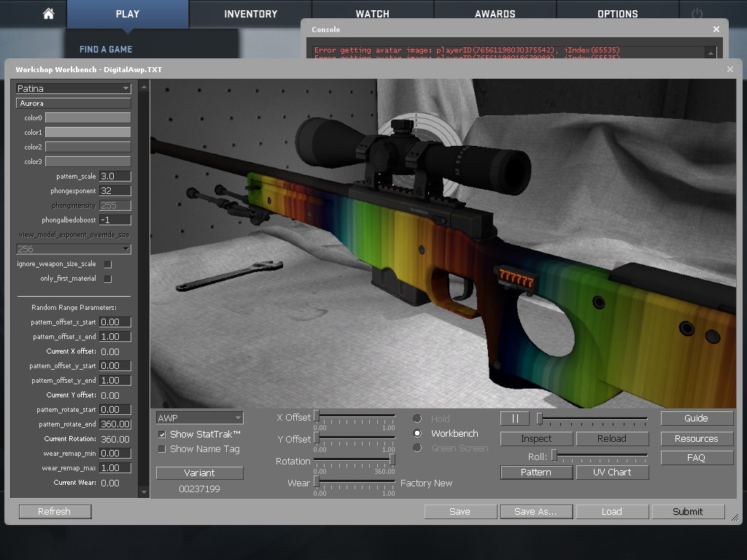
Task: Click the Roll slider handle
Action: [x=554, y=455]
